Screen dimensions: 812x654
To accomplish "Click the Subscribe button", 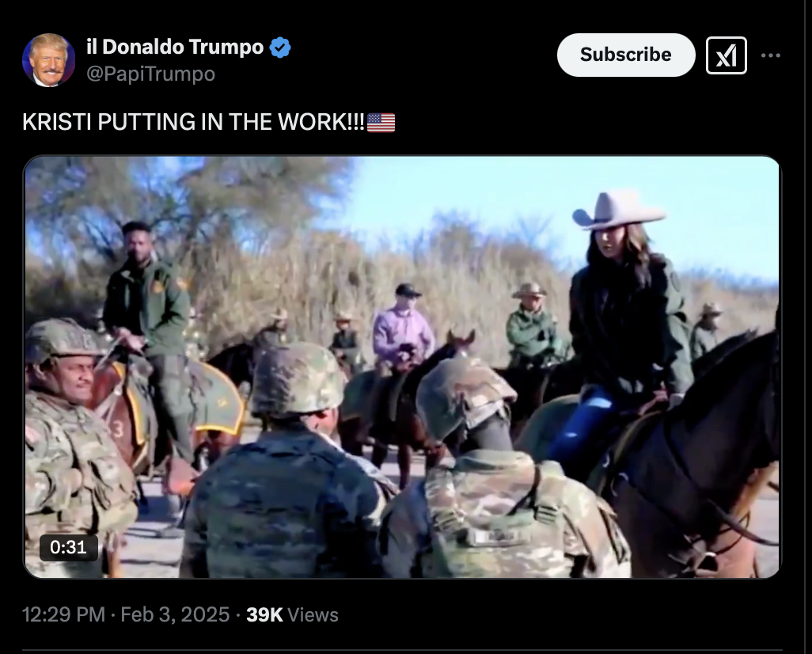I will pyautogui.click(x=625, y=55).
